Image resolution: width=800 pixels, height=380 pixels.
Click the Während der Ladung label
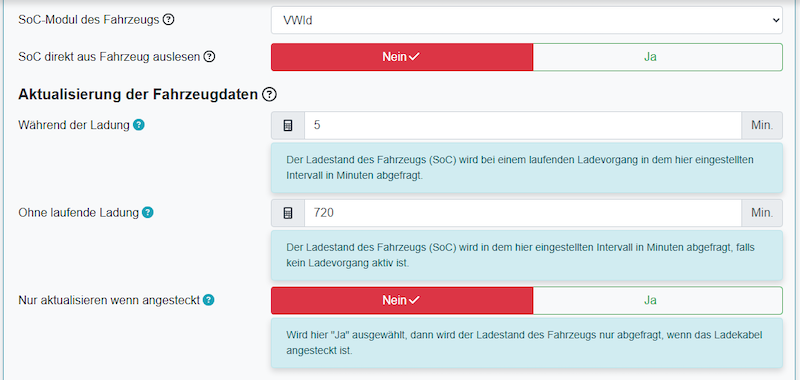click(x=74, y=125)
